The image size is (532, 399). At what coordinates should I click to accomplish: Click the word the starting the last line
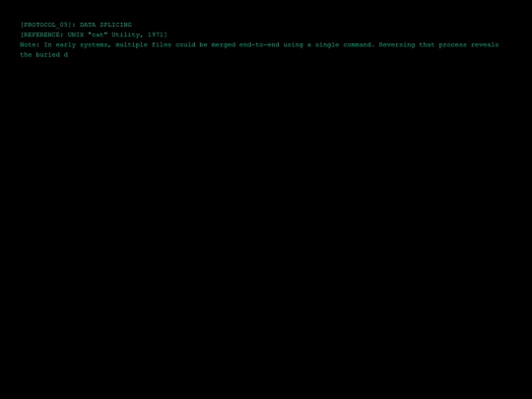point(26,54)
